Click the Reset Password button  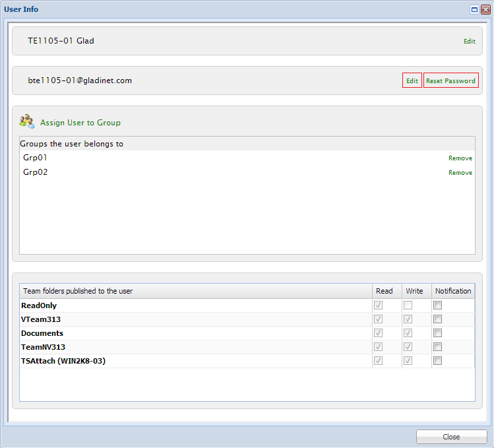450,80
